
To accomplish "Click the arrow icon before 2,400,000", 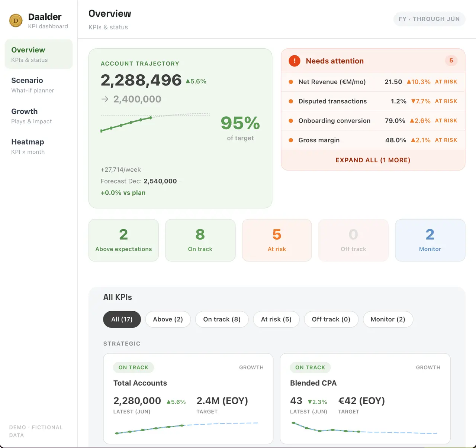I will 105,99.
